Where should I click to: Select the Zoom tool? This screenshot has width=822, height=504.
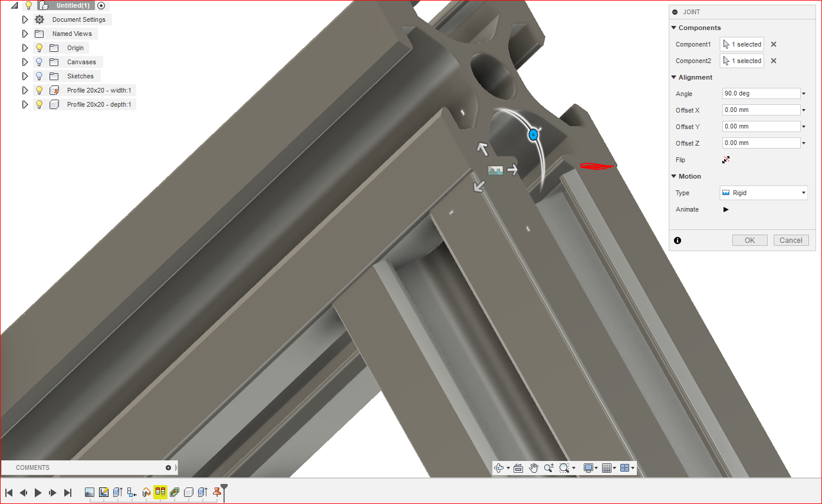(x=549, y=467)
